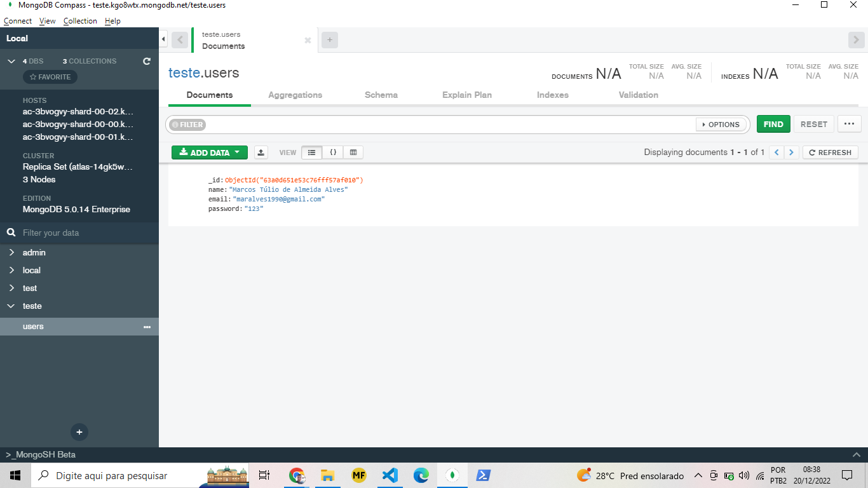Open the MongoSH Beta shell
The height and width of the screenshot is (488, 868).
click(x=41, y=455)
